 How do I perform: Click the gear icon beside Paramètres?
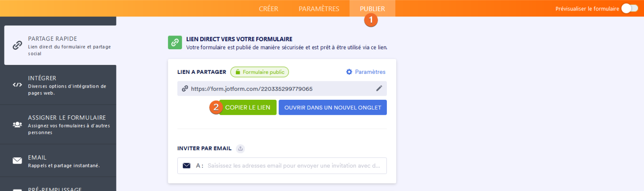pyautogui.click(x=349, y=72)
